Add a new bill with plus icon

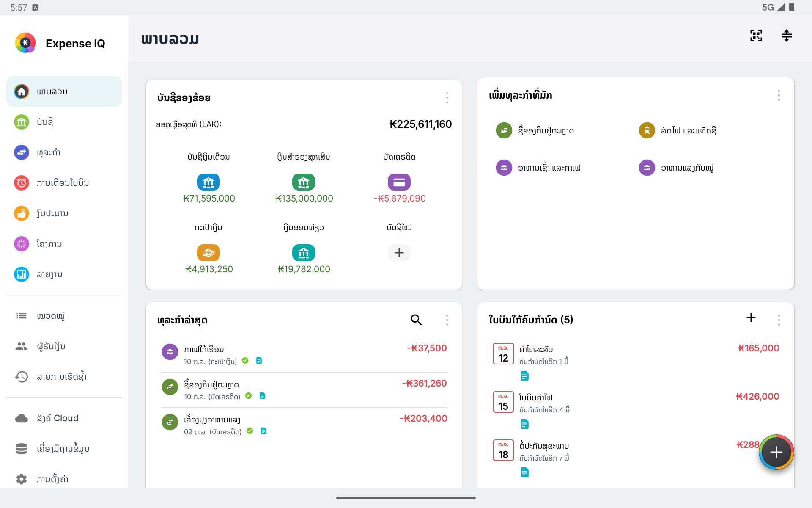pyautogui.click(x=751, y=317)
